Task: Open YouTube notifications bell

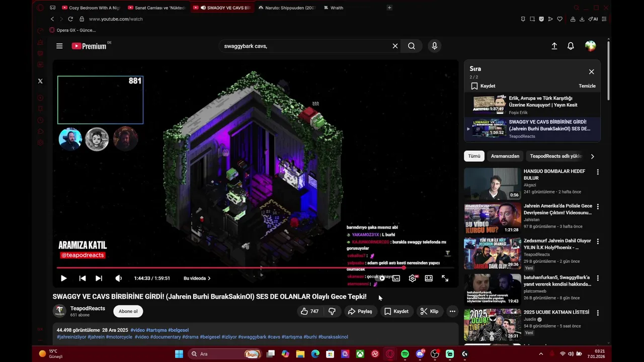Action: (x=571, y=46)
